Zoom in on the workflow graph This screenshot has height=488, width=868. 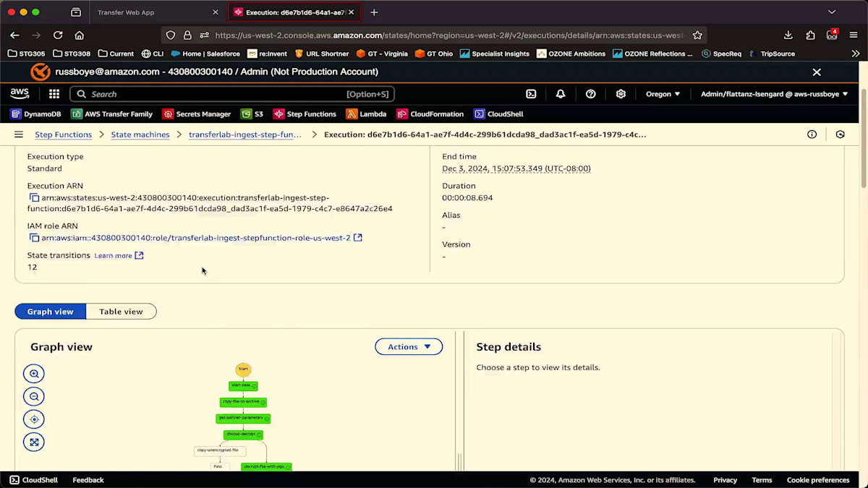(33, 374)
